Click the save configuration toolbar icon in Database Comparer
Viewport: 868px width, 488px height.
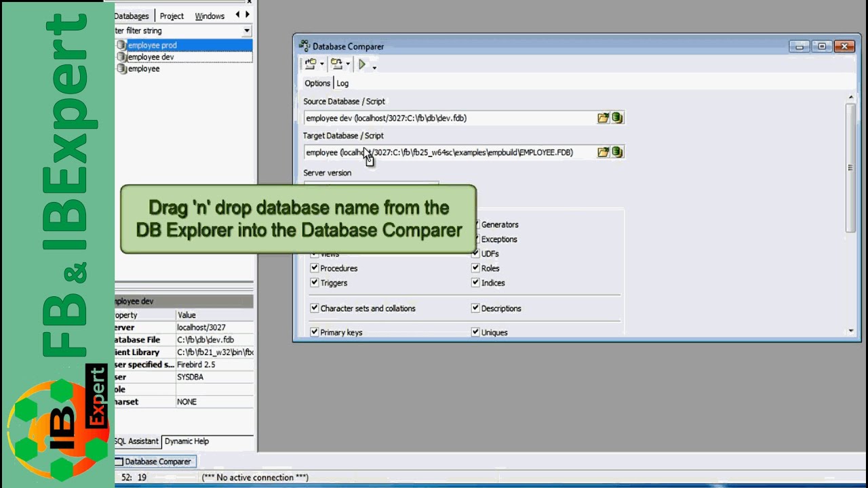(x=336, y=64)
